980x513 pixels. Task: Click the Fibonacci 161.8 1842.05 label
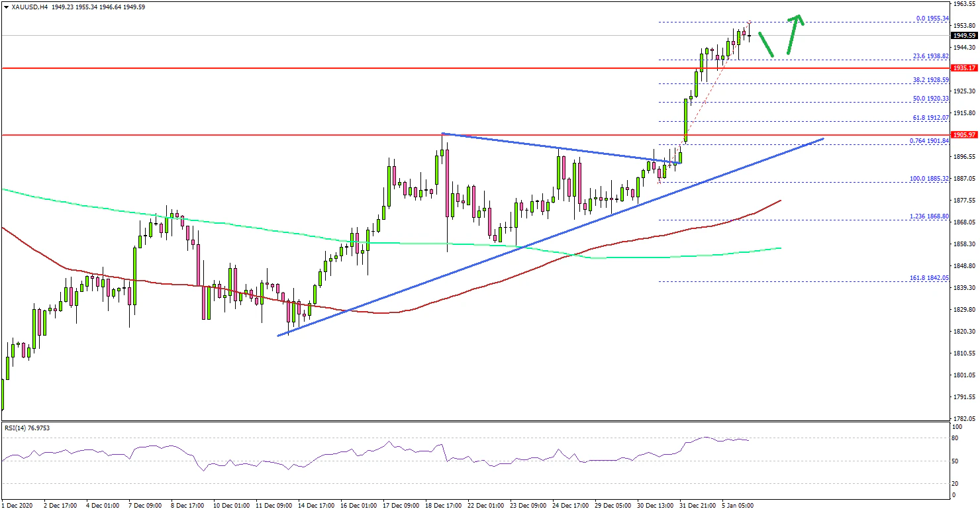[932, 278]
